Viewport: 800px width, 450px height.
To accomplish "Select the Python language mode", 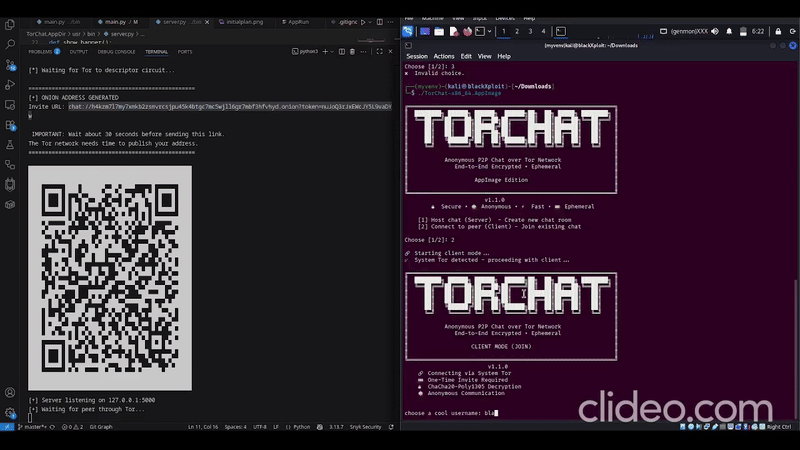I will coord(302,427).
